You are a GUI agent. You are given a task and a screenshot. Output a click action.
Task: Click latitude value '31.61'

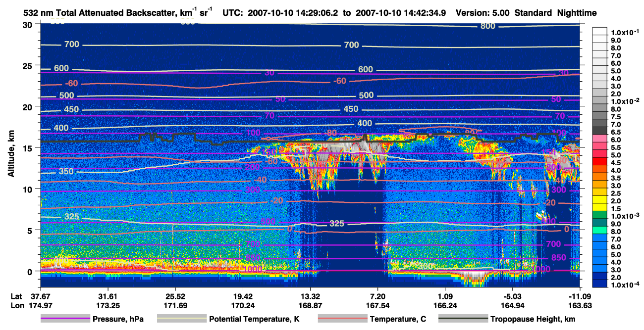108,297
